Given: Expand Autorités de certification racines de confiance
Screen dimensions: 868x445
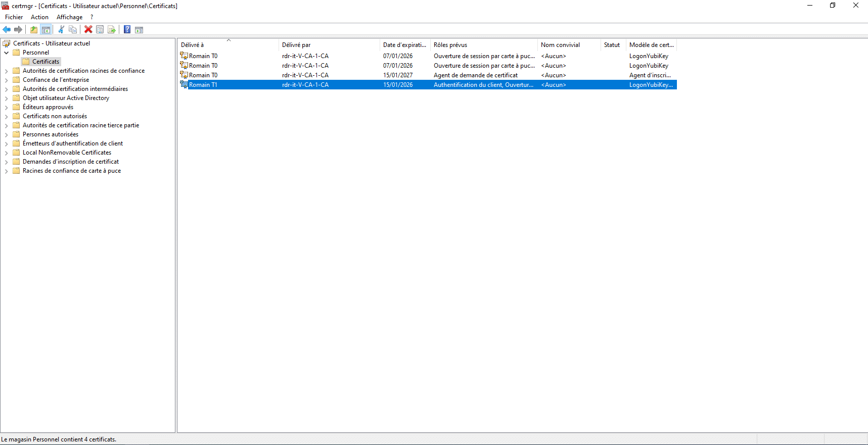Looking at the screenshot, I should tap(7, 71).
